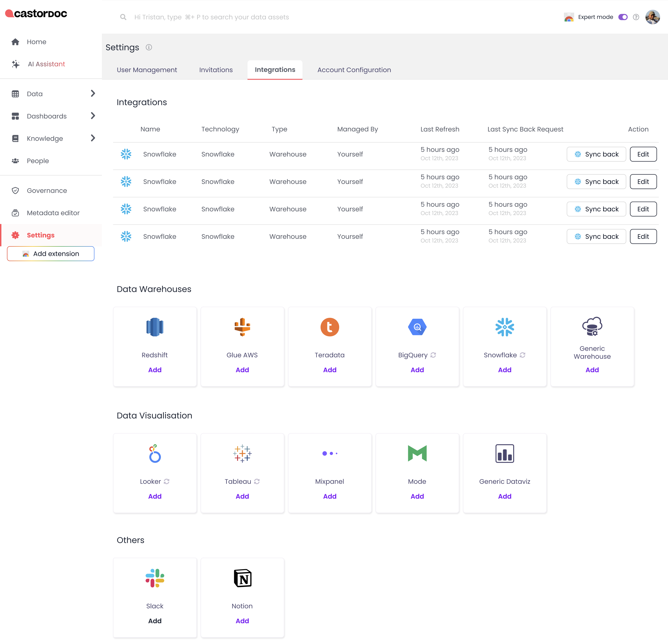The image size is (668, 644).
Task: Click the BigQuery logo icon
Action: coord(417,327)
